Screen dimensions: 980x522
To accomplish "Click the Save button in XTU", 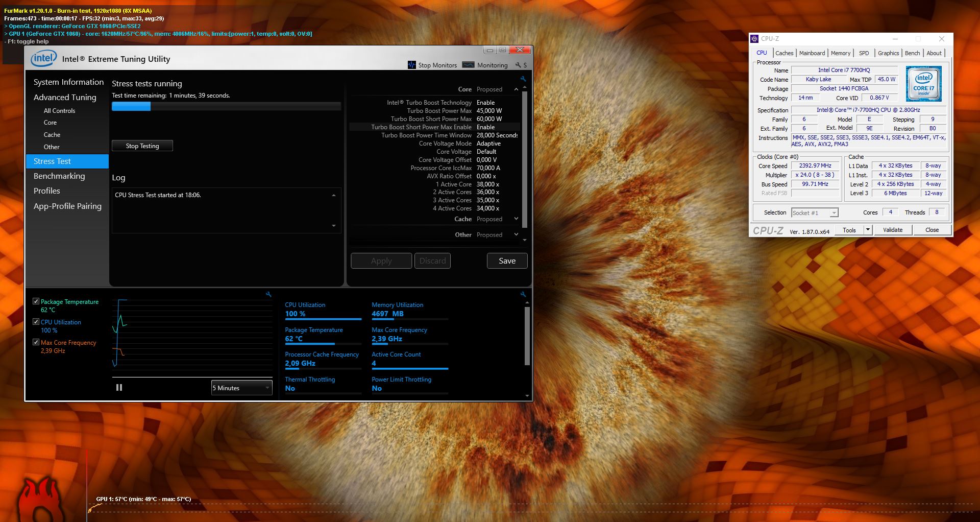I will pos(507,261).
